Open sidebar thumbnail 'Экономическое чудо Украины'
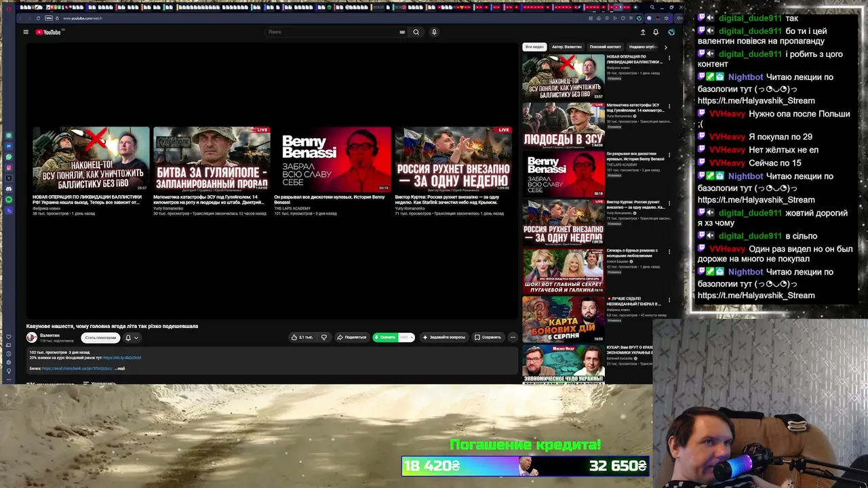 coord(563,365)
